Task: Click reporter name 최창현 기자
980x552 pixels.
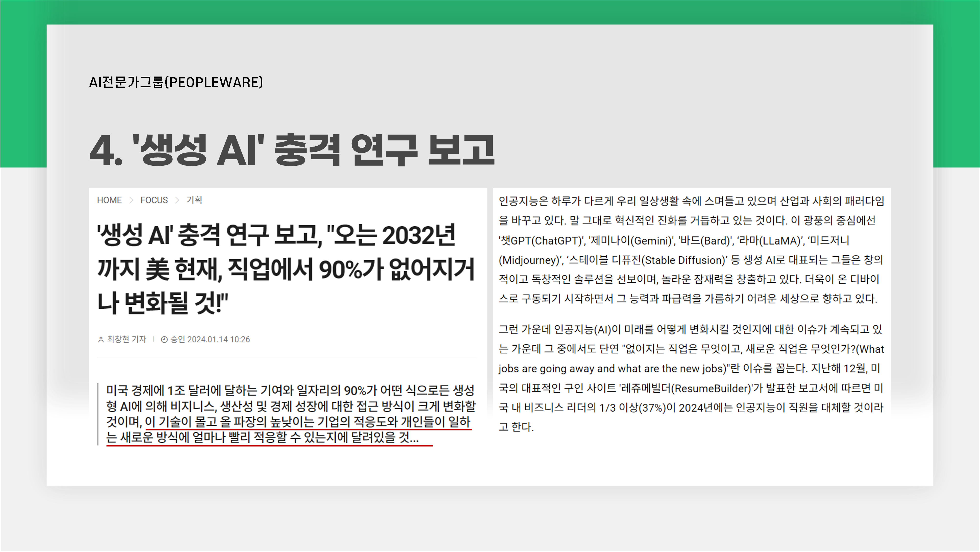Action: pos(126,339)
